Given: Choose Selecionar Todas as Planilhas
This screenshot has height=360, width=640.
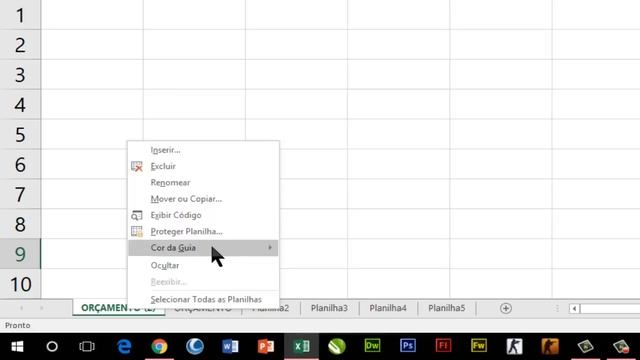Looking at the screenshot, I should tap(206, 299).
